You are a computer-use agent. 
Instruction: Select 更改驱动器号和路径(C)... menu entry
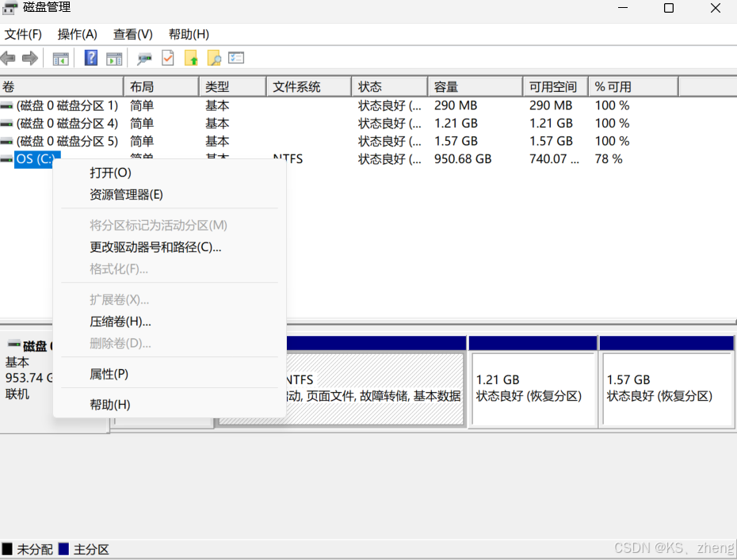170,247
